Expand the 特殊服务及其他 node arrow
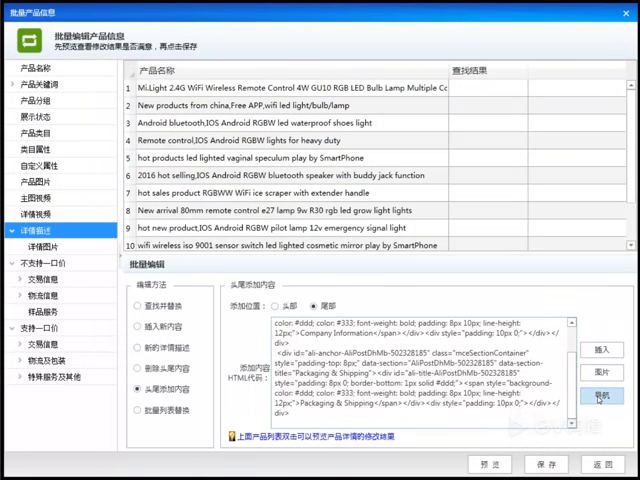Image resolution: width=640 pixels, height=480 pixels. pos(20,377)
